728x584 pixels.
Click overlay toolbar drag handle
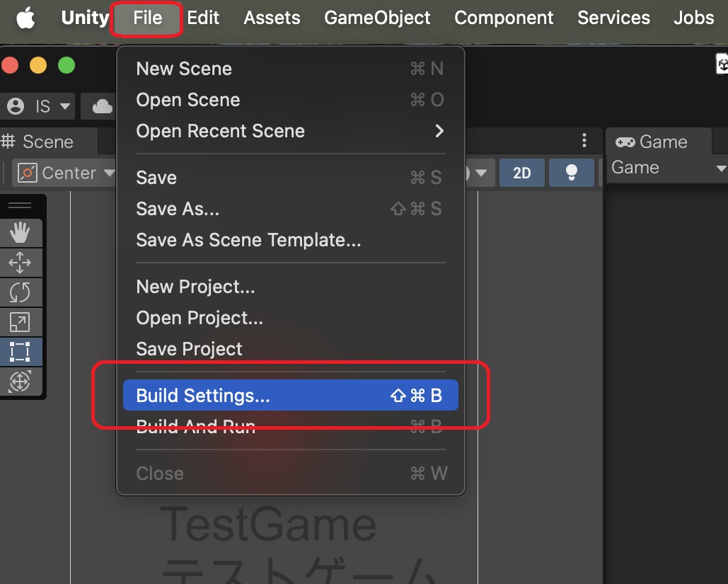(x=20, y=205)
